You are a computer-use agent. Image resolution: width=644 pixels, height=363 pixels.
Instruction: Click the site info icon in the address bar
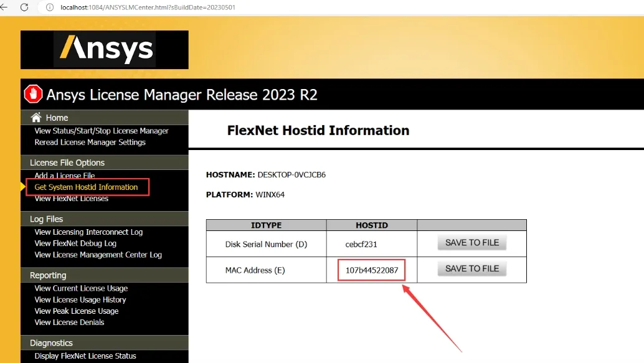click(50, 7)
